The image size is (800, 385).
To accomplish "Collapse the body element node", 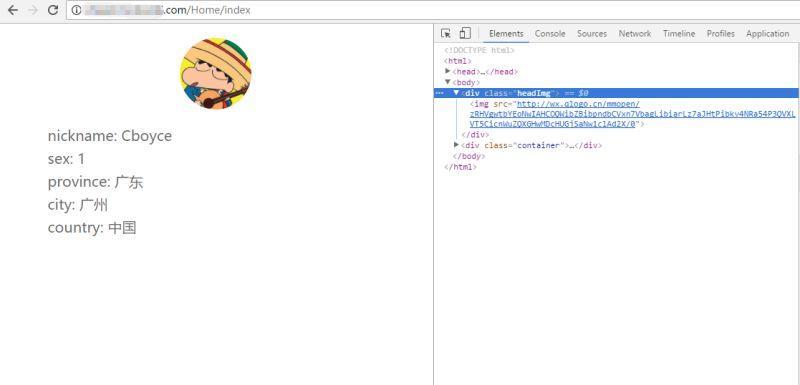I will 447,82.
